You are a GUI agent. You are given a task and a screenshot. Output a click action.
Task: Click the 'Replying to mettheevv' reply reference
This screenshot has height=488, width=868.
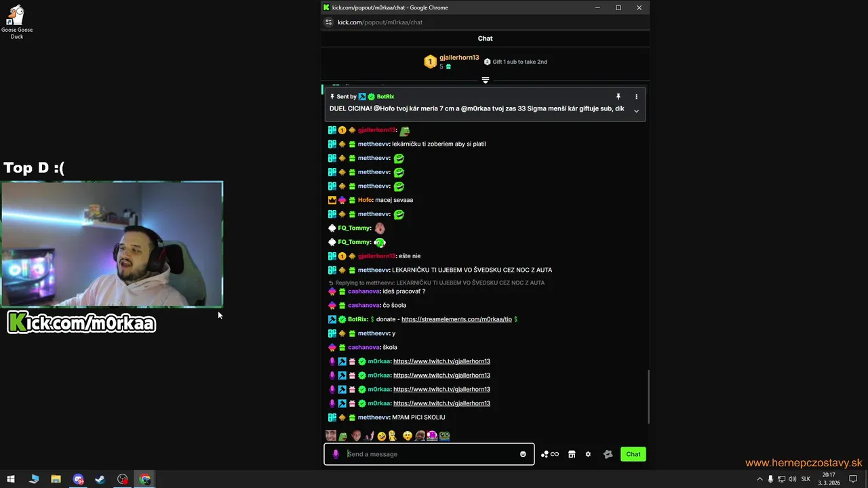(x=436, y=283)
